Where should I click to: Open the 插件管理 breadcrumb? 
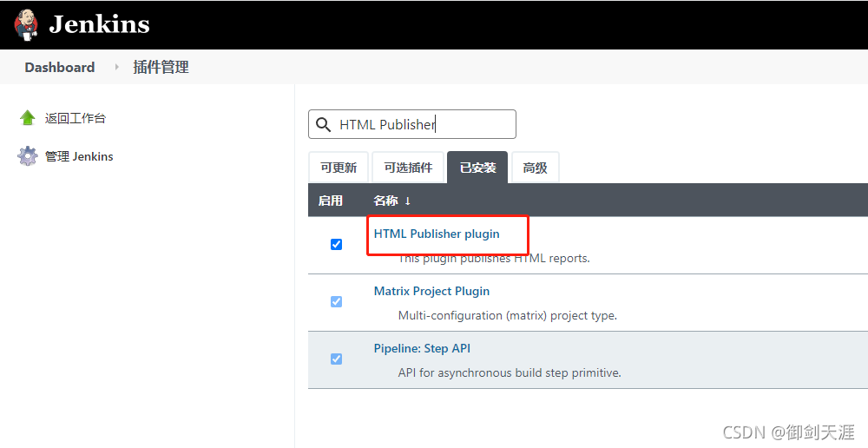(161, 67)
